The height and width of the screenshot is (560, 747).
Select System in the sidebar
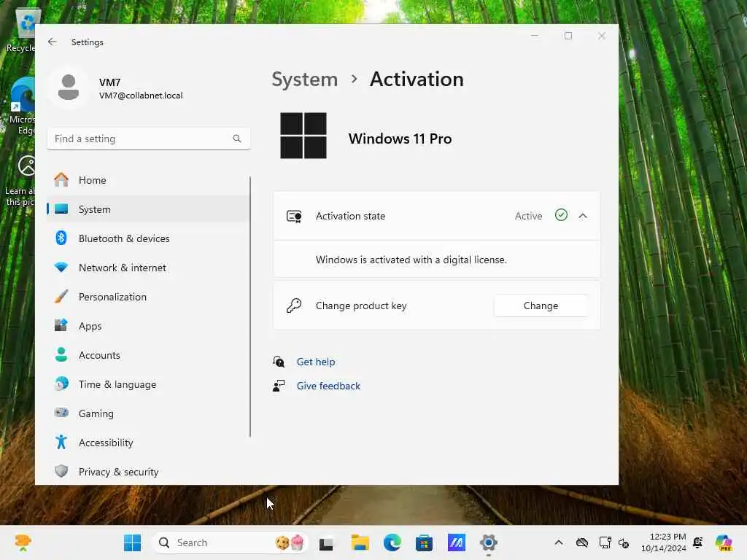pyautogui.click(x=149, y=209)
